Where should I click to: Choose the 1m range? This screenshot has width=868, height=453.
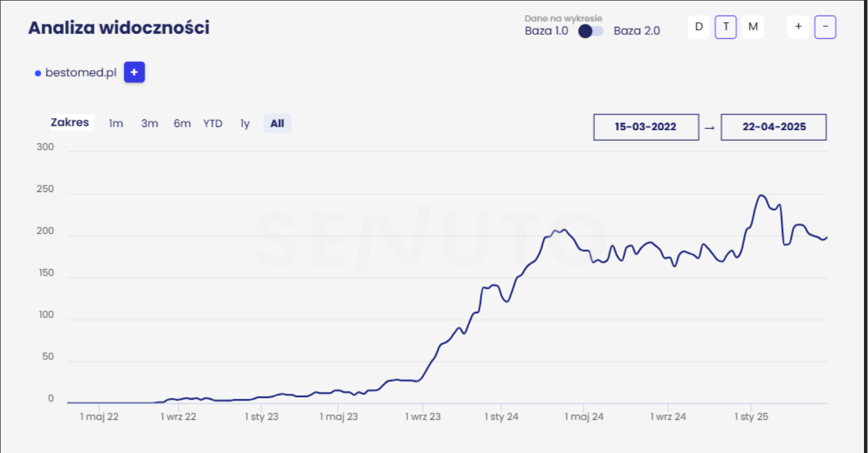point(116,123)
